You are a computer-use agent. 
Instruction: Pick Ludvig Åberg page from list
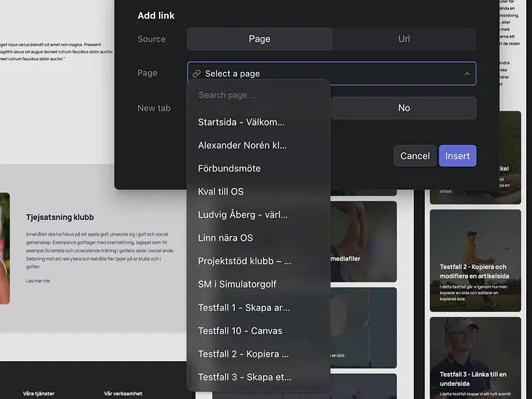coord(243,215)
